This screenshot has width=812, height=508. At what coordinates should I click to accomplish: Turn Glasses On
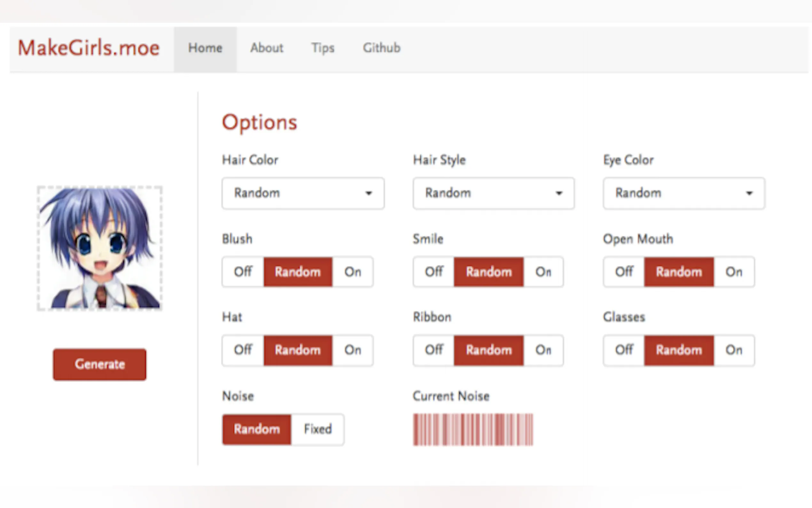coord(734,350)
